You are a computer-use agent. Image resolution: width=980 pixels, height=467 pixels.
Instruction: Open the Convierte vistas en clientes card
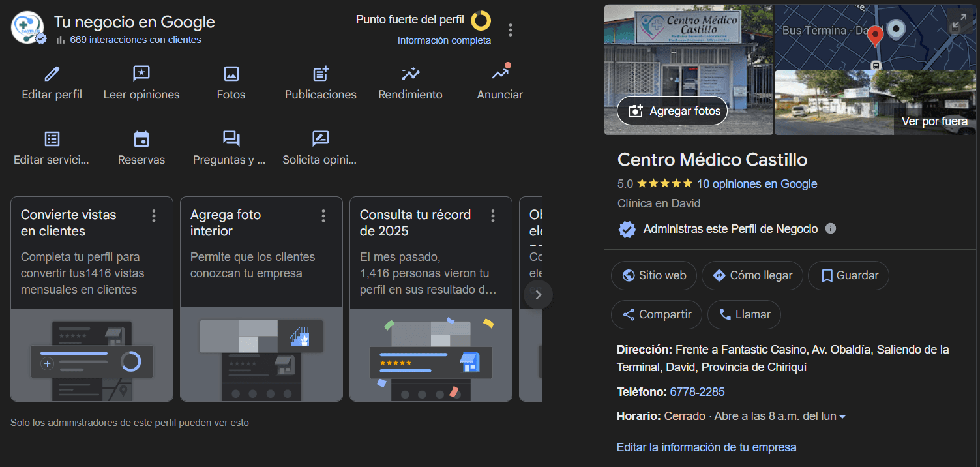click(x=92, y=299)
